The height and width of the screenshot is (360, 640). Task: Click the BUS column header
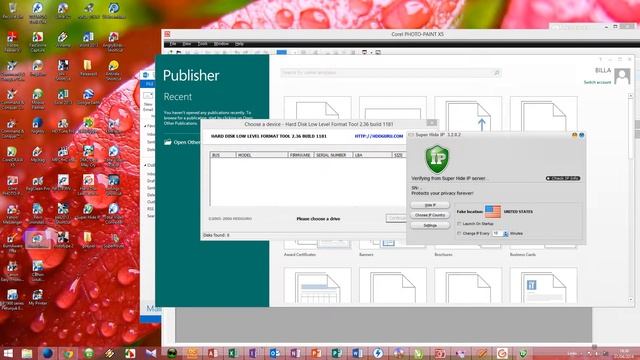tap(223, 155)
